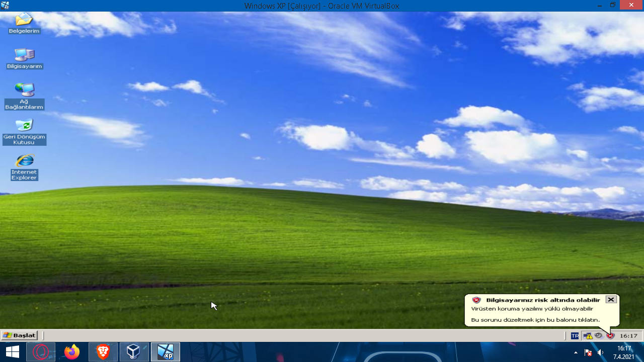Select the Belgelerim desktop icon

point(24,24)
